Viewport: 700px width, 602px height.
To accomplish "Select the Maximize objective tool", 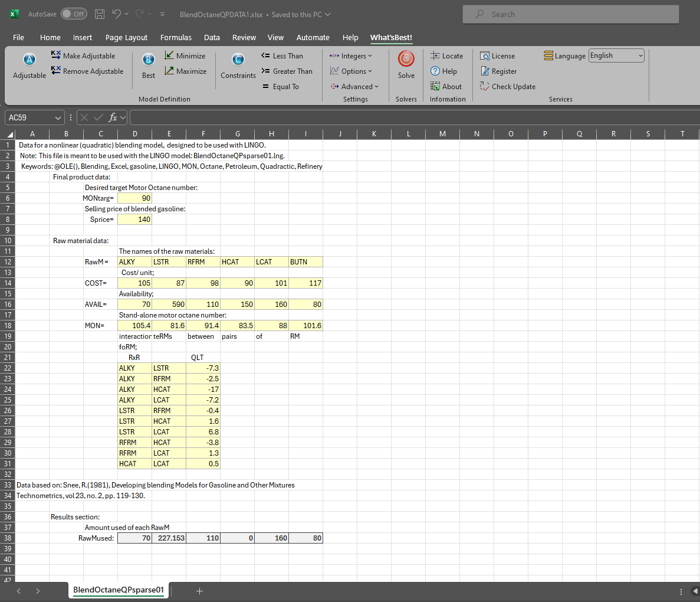I will [185, 71].
